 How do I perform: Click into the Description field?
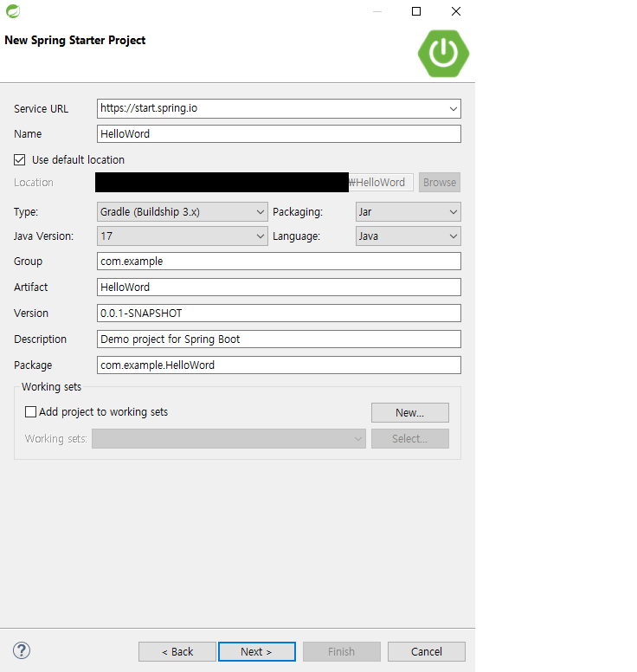[279, 339]
